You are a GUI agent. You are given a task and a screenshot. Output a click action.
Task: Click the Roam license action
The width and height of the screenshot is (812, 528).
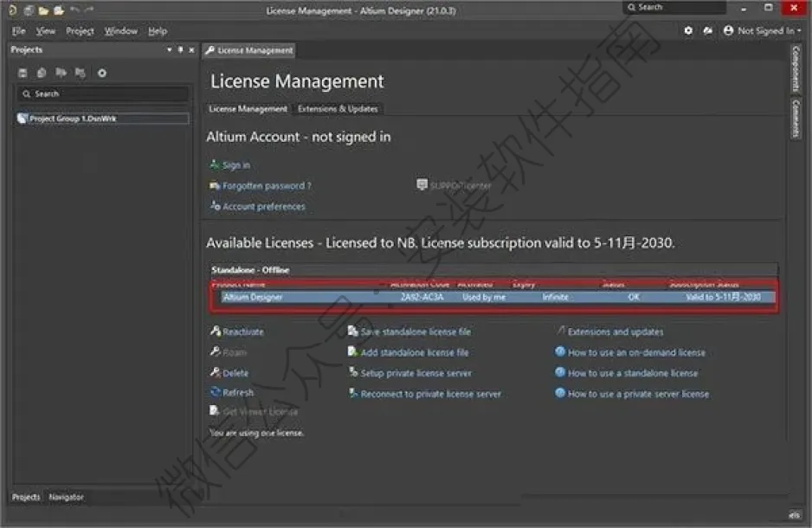[235, 352]
